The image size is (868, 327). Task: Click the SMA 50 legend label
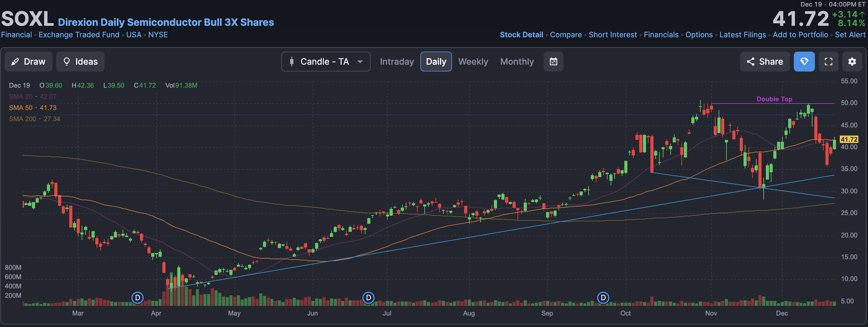pos(20,108)
